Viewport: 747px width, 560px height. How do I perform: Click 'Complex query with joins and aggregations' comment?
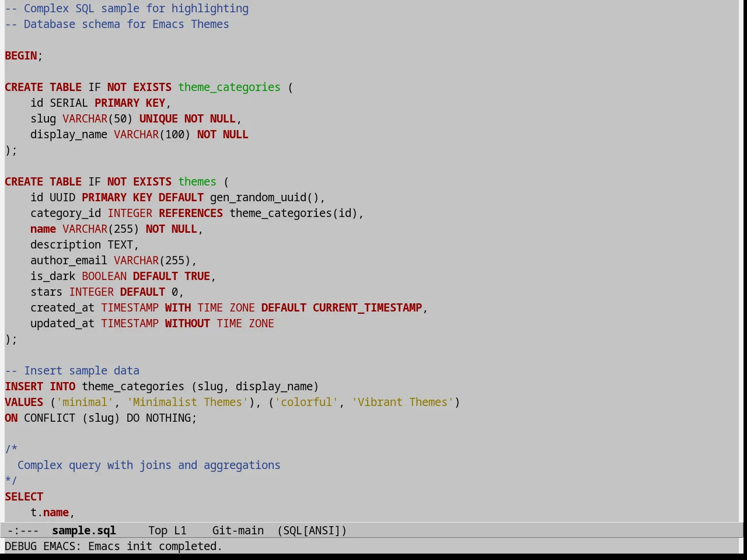(x=149, y=465)
